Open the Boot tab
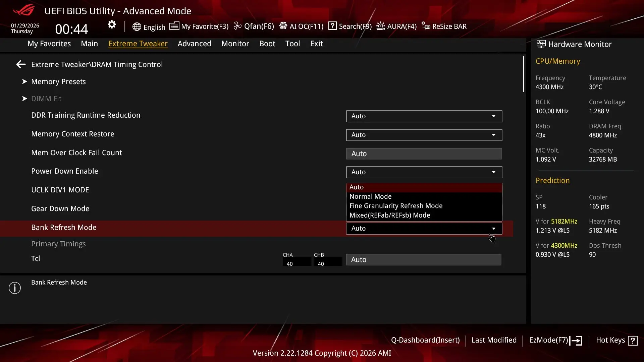644x362 pixels. [267, 44]
